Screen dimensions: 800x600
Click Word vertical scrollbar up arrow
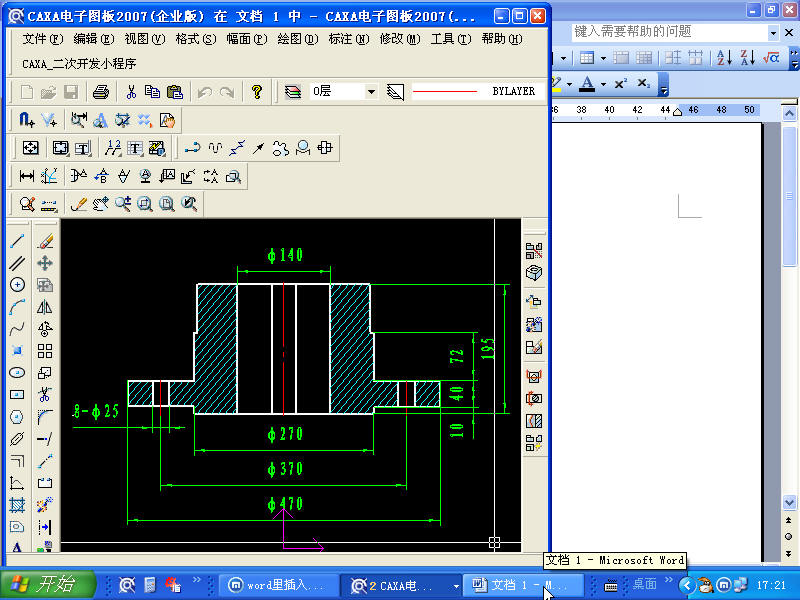pos(789,113)
